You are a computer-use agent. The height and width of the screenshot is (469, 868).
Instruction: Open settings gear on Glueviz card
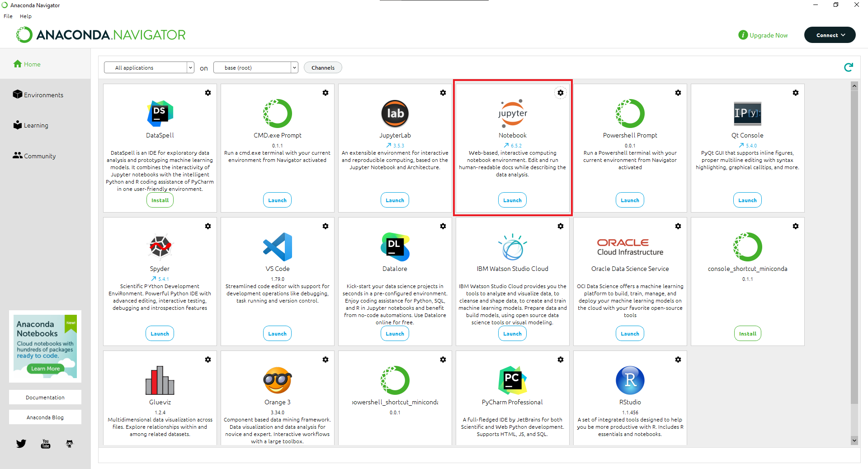(208, 360)
